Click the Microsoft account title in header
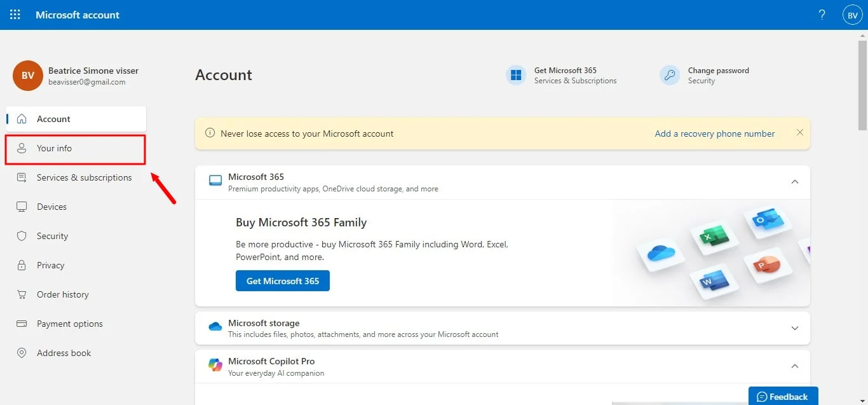The height and width of the screenshot is (405, 868). 78,15
